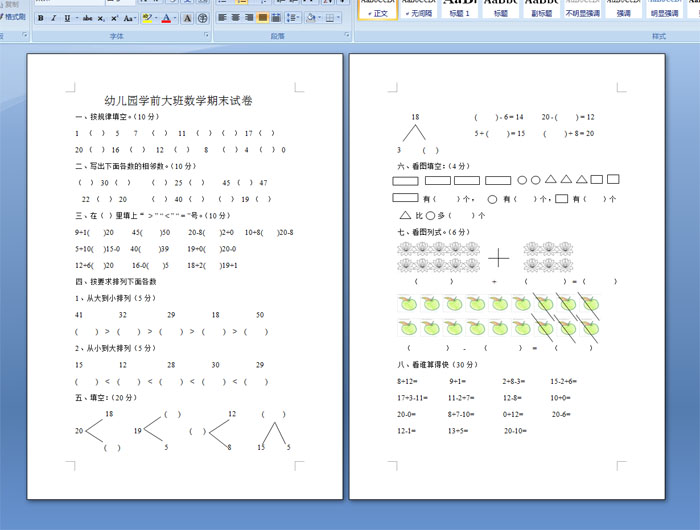
Task: Click the equation 15-2+6=
Action: 563,381
